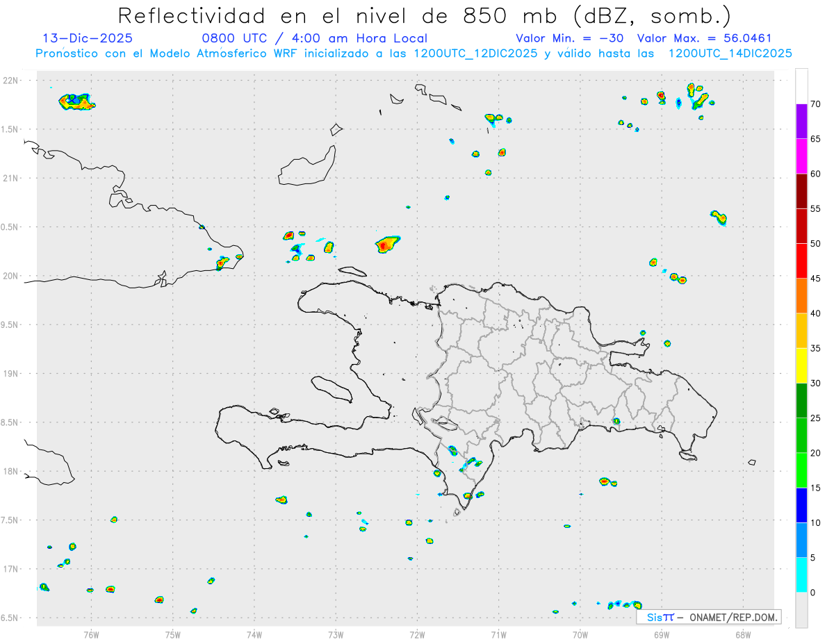Image resolution: width=834 pixels, height=644 pixels.
Task: Click the "Valor Min. = -30" text
Action: (569, 38)
